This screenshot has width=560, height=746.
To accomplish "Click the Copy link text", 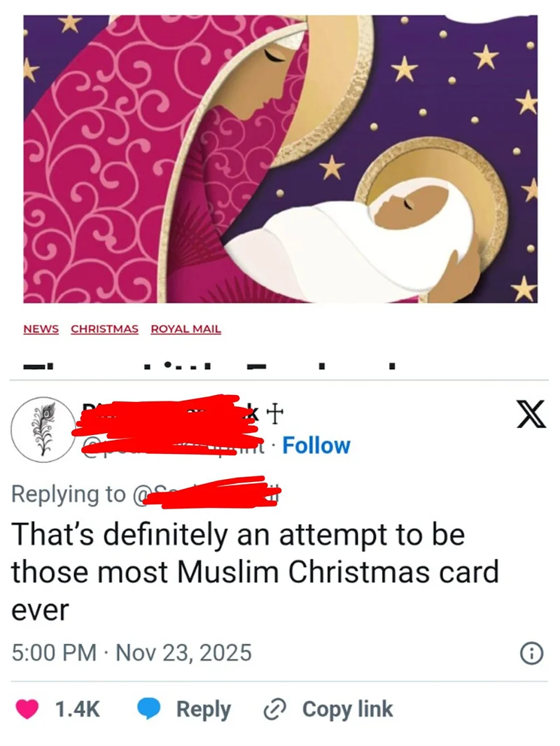I will click(347, 709).
